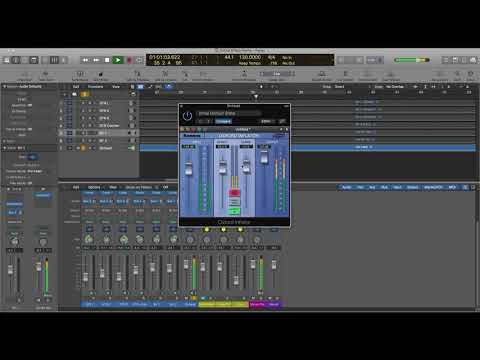Screen dimensions: 480x360
Task: Click the Stop transport button
Action: (107, 60)
